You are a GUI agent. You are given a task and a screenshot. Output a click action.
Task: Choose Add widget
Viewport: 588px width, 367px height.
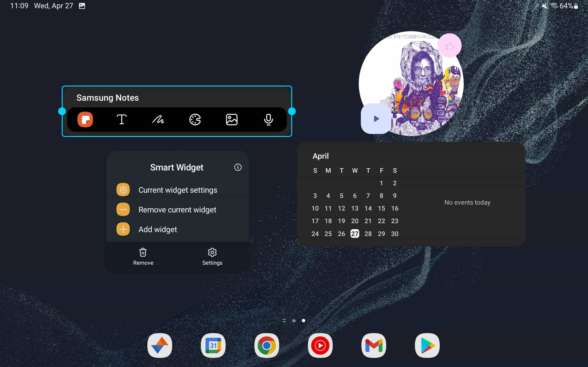tap(158, 229)
